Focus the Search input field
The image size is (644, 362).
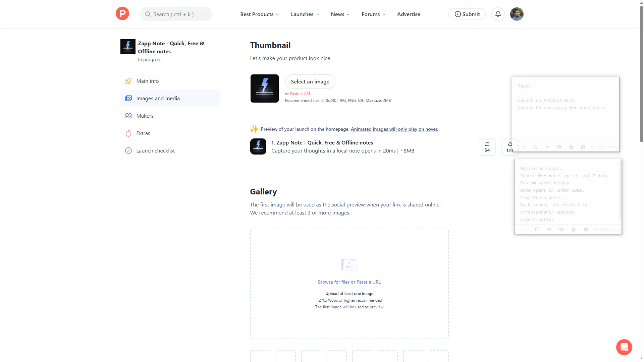(x=176, y=14)
